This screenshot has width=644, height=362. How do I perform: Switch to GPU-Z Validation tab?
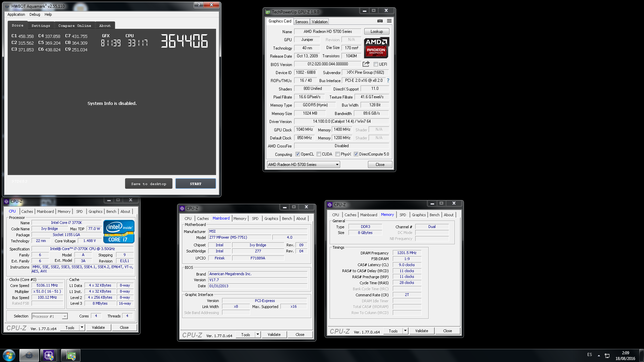pos(319,21)
